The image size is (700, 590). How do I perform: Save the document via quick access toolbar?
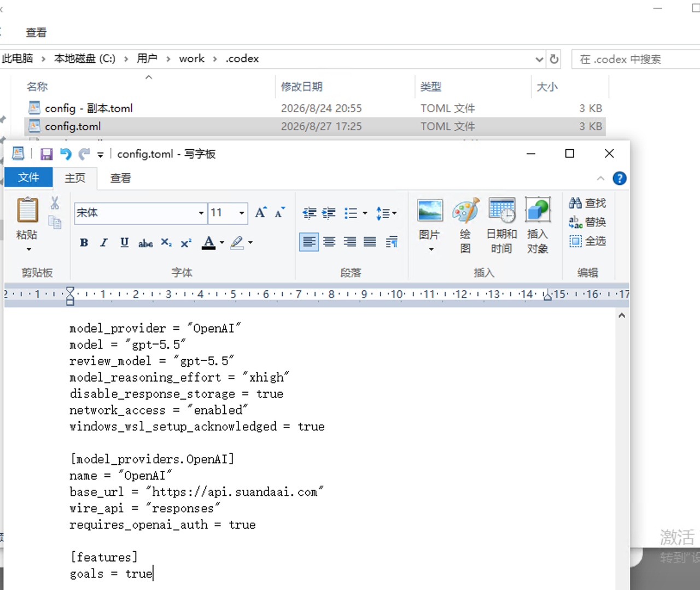coord(46,154)
